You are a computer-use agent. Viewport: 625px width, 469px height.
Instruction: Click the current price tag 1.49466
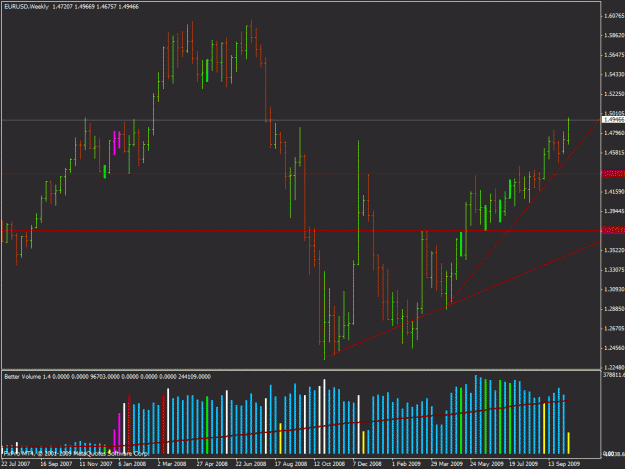[614, 120]
